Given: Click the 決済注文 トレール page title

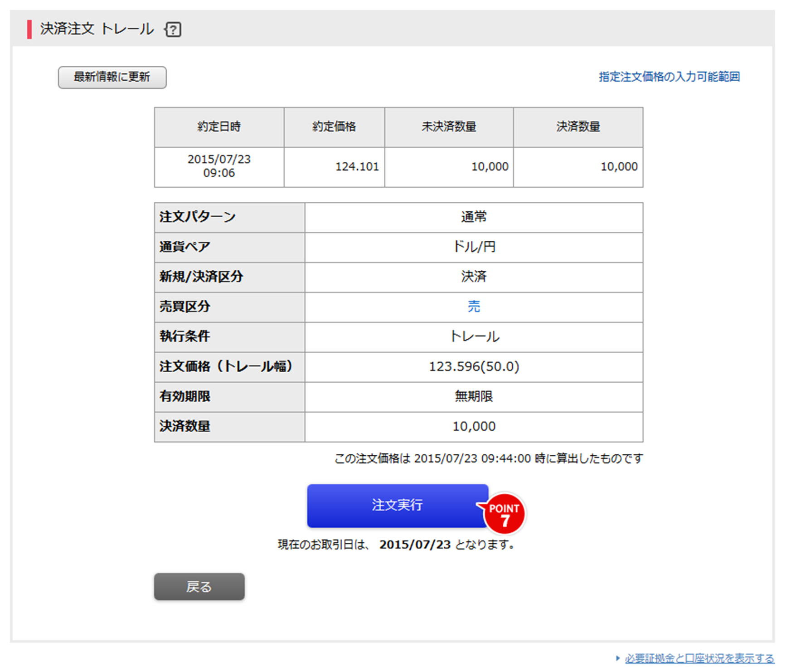Looking at the screenshot, I should click(97, 29).
